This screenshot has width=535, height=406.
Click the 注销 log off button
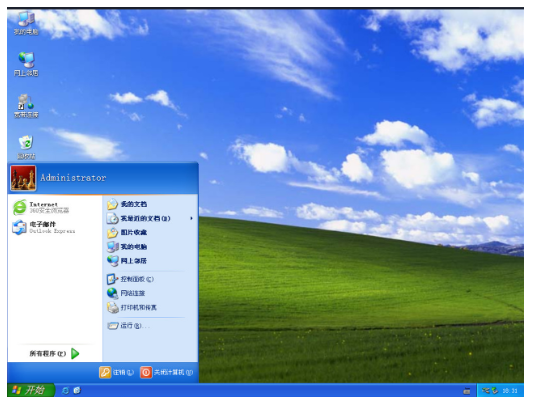(x=117, y=372)
